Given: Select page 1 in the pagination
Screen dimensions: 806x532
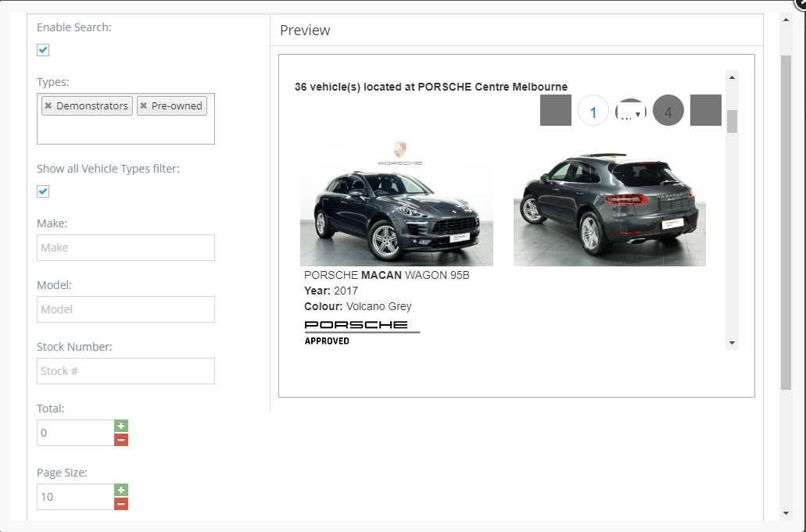Looking at the screenshot, I should pos(593,110).
